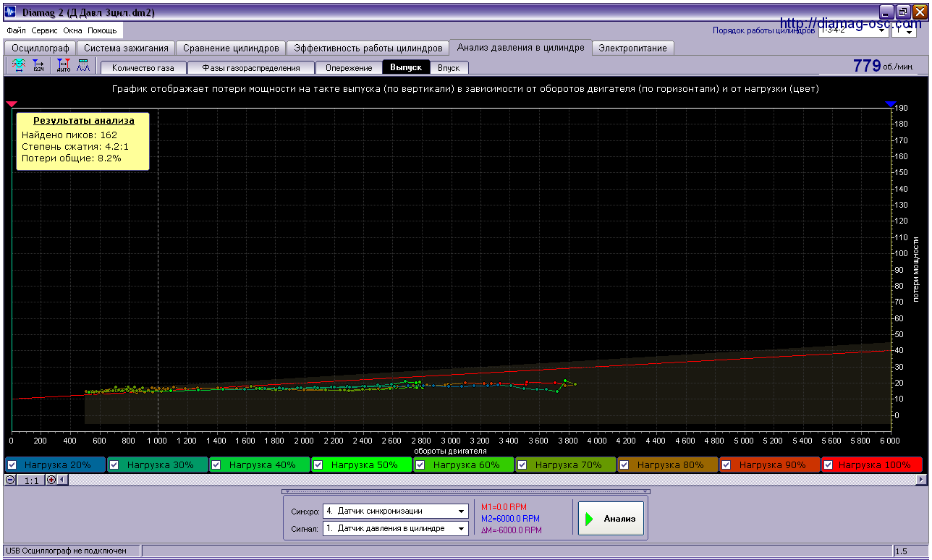932x560 pixels.
Task: Click the обороты двигателя axis label
Action: coord(450,451)
